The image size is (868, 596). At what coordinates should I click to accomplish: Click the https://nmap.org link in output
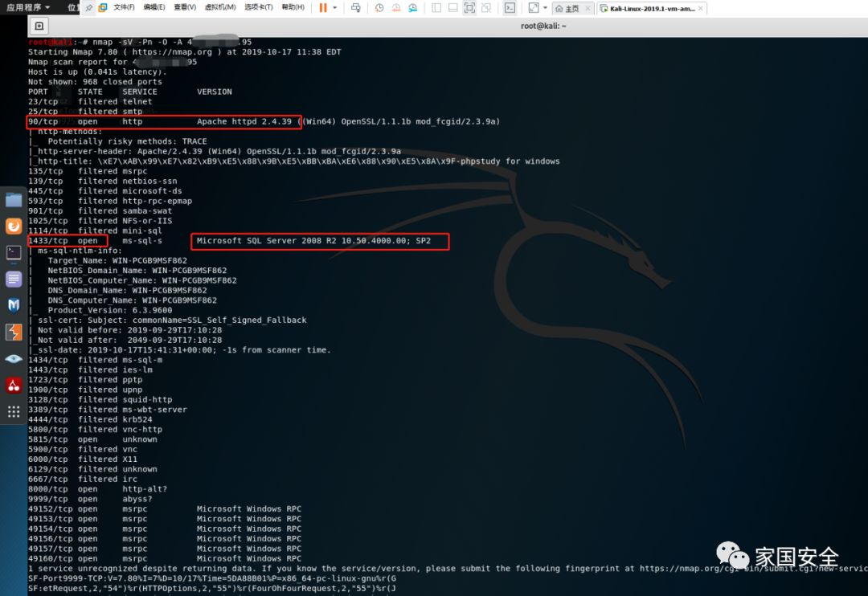click(172, 51)
